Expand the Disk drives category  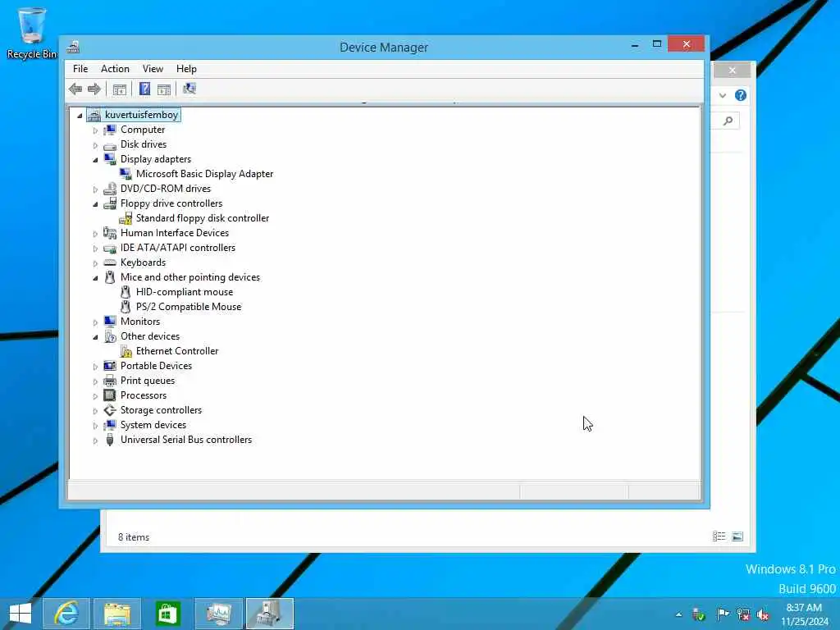95,145
